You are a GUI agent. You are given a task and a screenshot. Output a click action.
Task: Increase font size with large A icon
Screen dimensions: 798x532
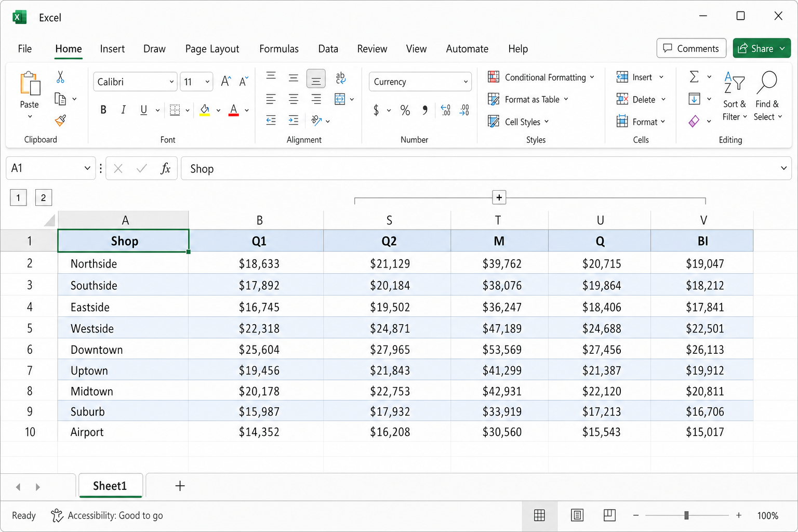tap(225, 81)
